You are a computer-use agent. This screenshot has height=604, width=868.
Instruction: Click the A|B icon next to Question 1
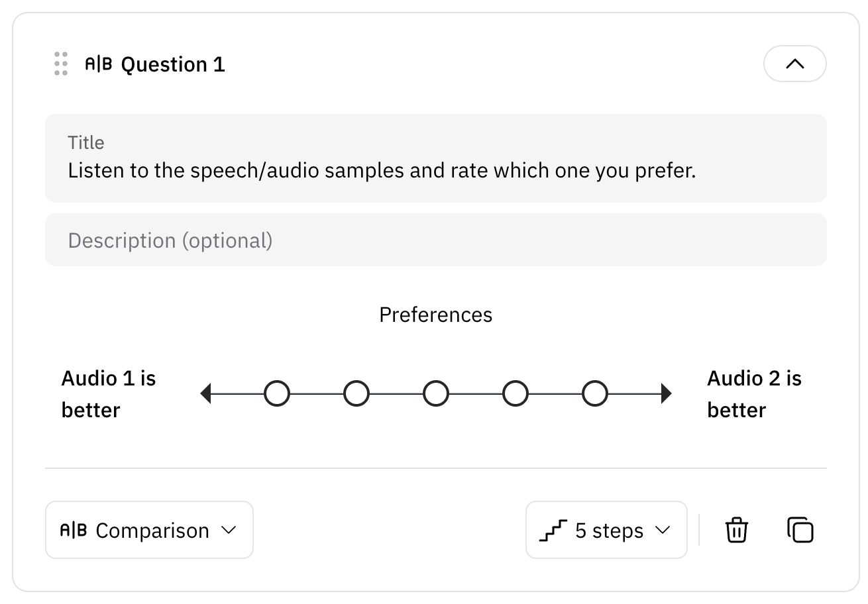point(99,64)
